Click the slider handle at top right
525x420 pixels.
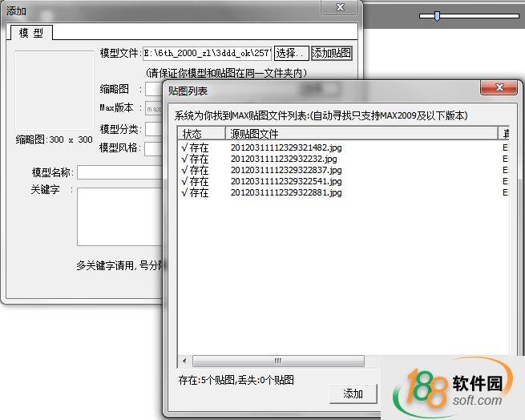[436, 15]
